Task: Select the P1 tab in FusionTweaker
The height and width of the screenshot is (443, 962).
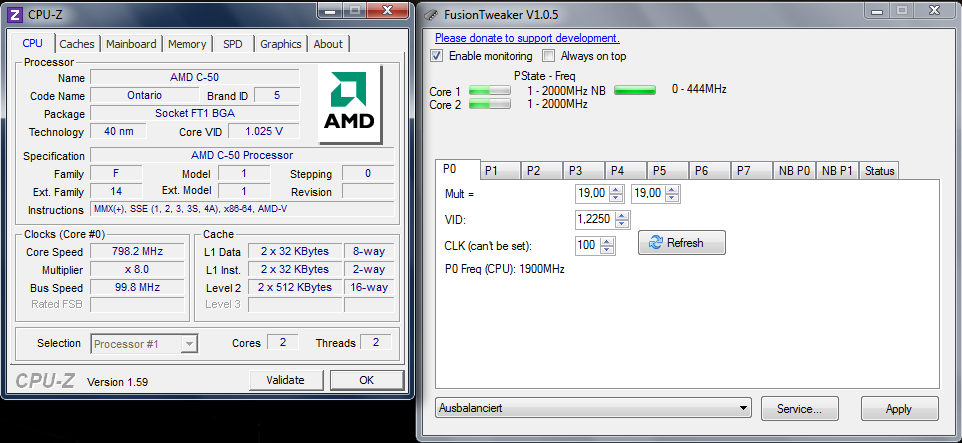Action: pos(499,171)
